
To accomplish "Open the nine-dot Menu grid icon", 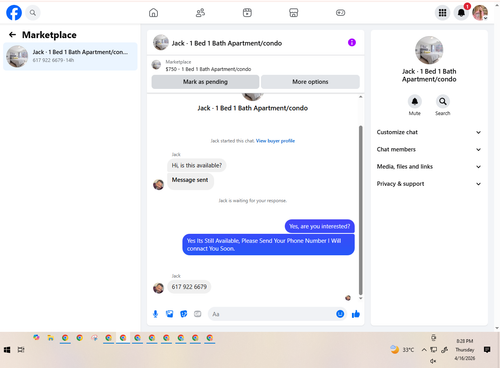I will tap(442, 13).
